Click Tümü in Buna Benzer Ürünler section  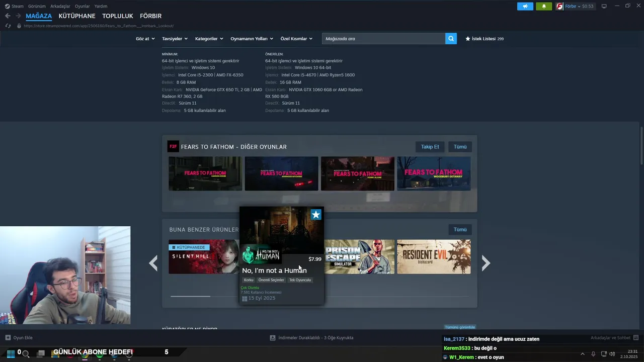pos(460,229)
